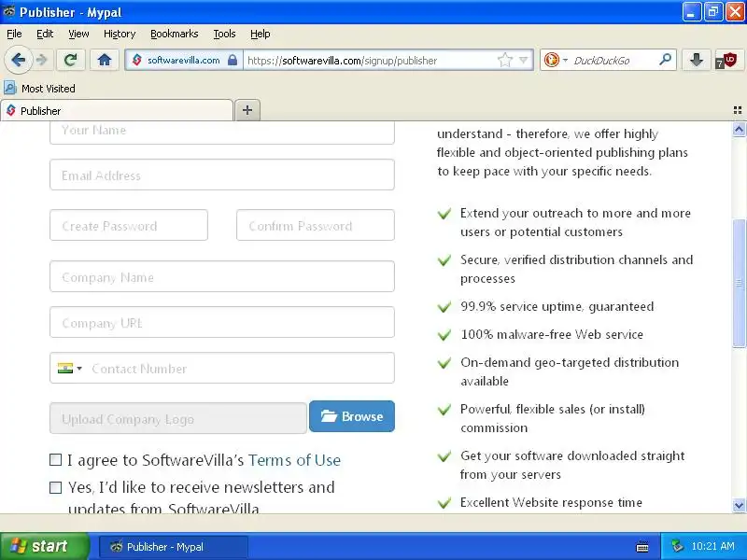
Task: Open the URL history dropdown arrow
Action: tap(524, 60)
